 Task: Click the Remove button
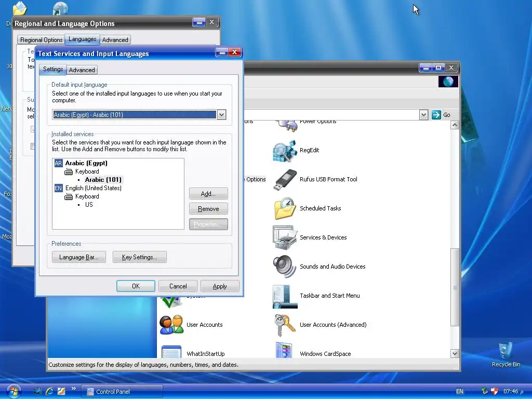click(x=208, y=209)
